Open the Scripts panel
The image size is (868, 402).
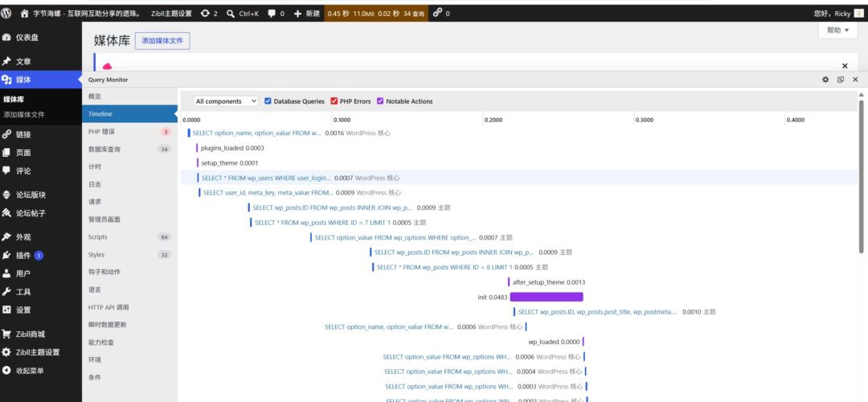pos(130,237)
